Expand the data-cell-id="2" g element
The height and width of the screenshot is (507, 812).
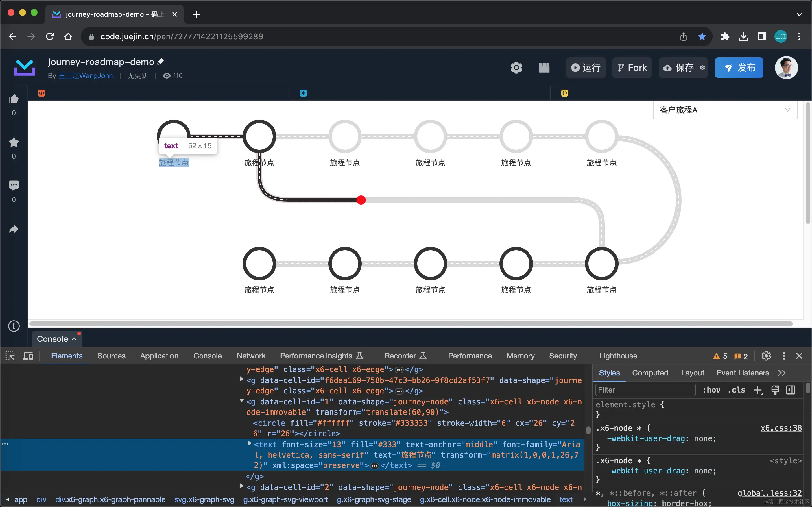(242, 486)
